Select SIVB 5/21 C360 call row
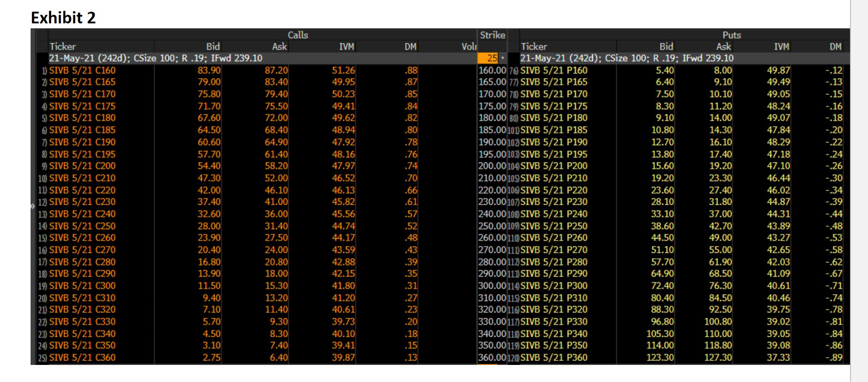 tap(256, 358)
